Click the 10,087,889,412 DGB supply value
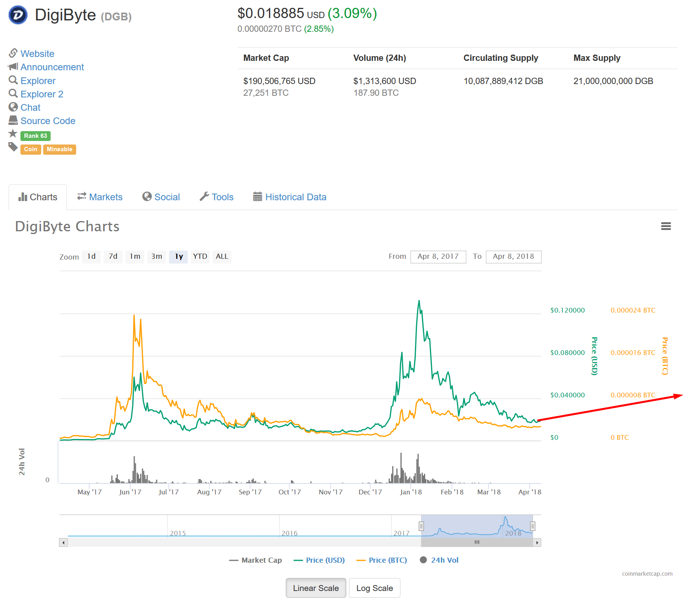 pos(503,81)
